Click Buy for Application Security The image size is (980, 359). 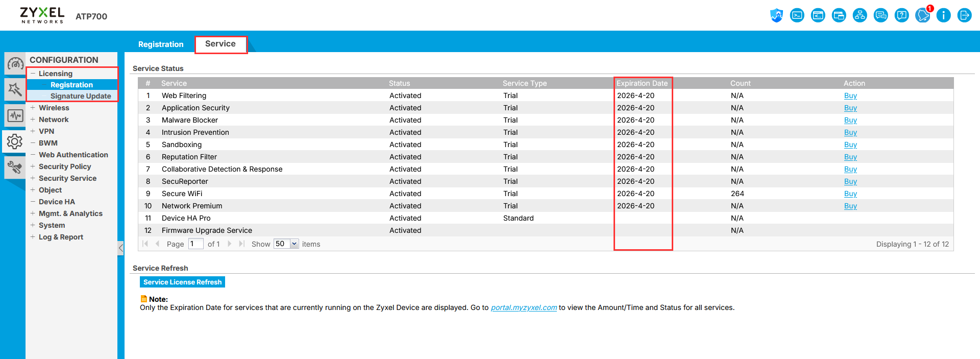click(x=850, y=108)
